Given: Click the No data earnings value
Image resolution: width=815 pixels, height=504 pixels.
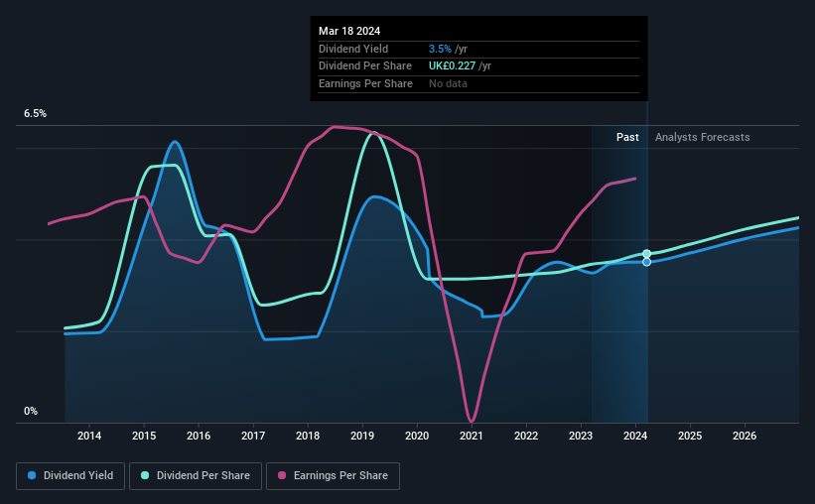Looking at the screenshot, I should (x=448, y=83).
